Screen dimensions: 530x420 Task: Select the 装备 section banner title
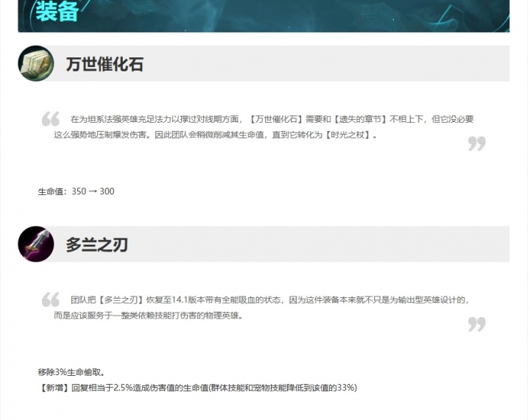[x=57, y=13]
